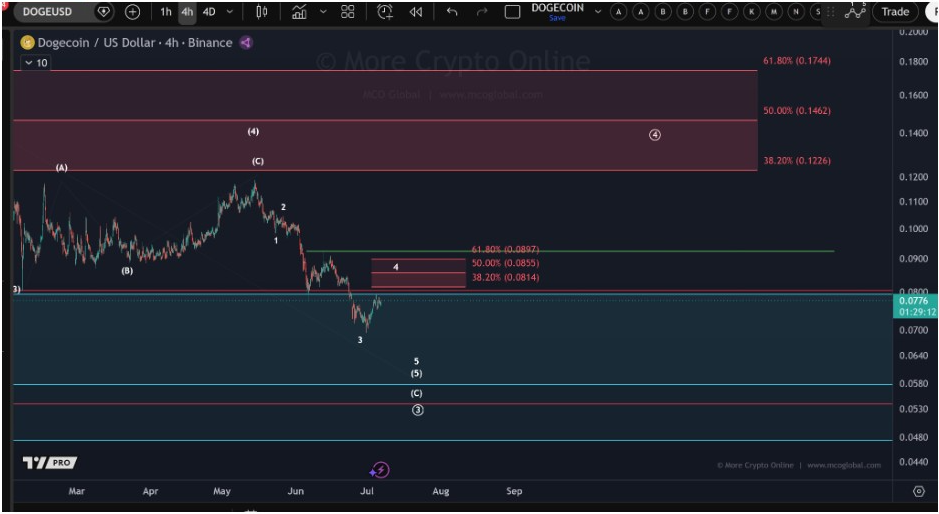Click the 0.1800 price axis value
This screenshot has height=514, width=939.
pos(913,62)
